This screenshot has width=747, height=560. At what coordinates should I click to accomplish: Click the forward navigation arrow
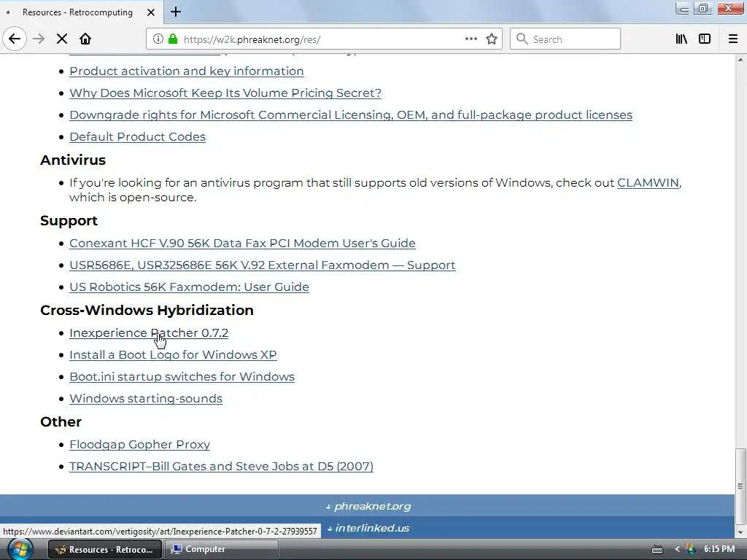click(39, 39)
